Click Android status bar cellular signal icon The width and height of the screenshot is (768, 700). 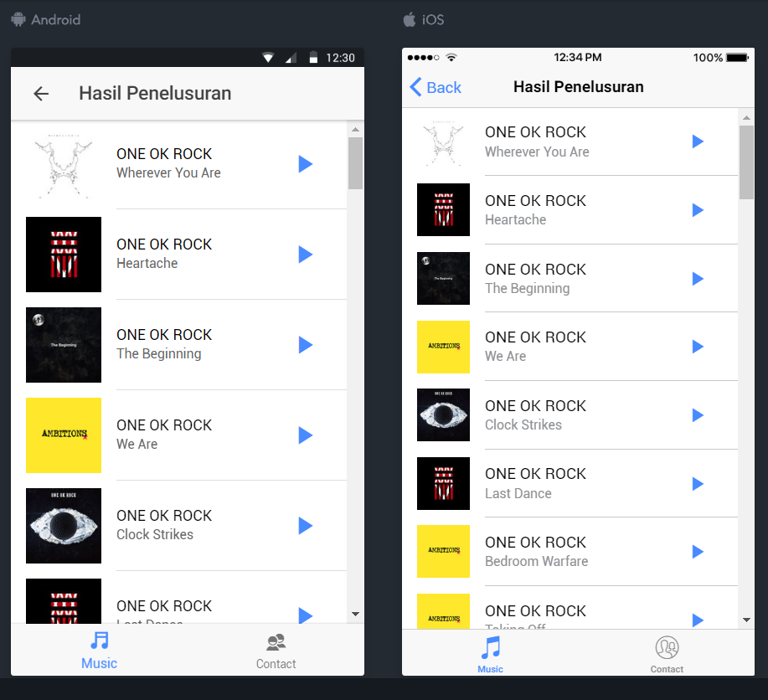click(x=291, y=59)
